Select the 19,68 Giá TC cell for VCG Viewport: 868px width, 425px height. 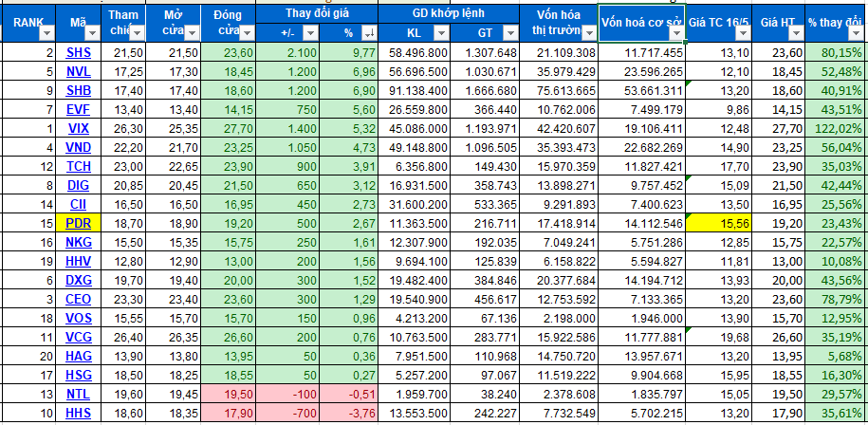(x=718, y=337)
